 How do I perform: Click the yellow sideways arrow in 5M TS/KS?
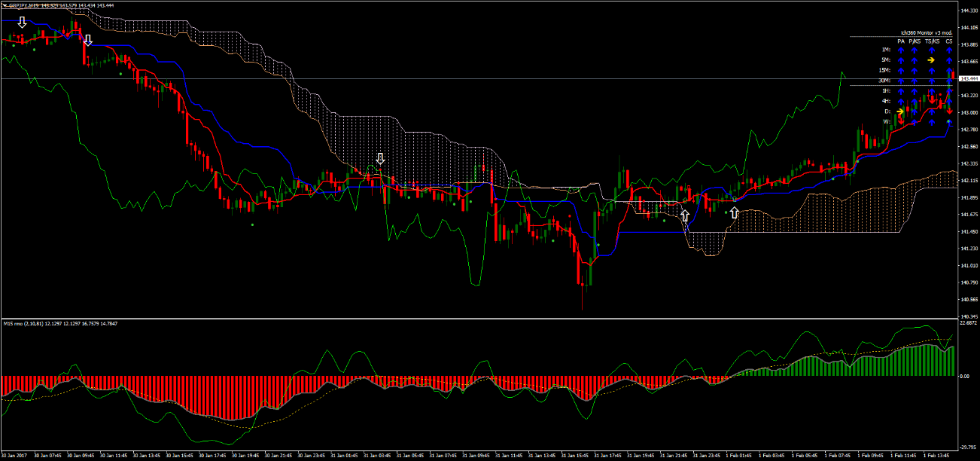coord(931,60)
